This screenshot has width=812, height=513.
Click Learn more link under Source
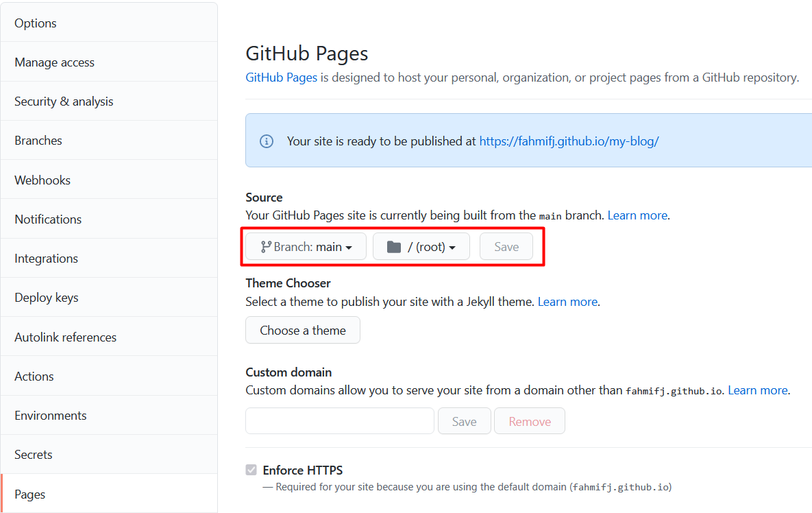click(637, 215)
